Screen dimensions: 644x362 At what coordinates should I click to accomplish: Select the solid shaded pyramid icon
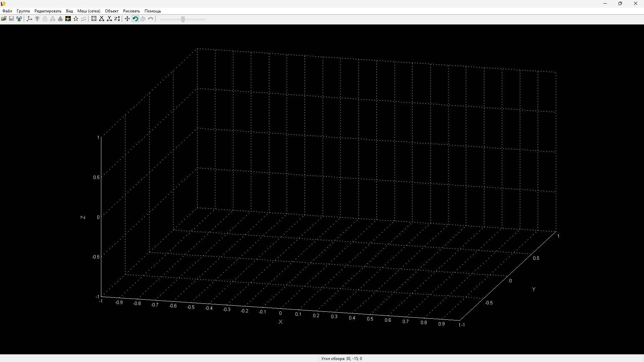pyautogui.click(x=60, y=19)
